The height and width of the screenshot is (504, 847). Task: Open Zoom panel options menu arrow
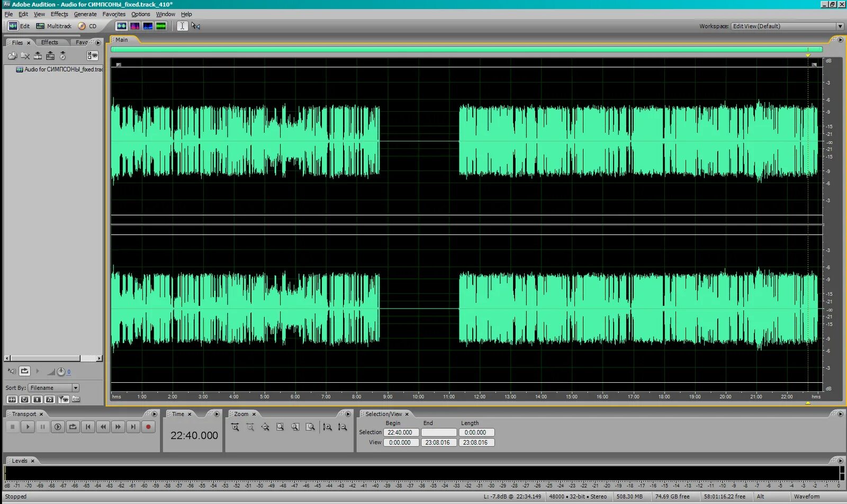tap(348, 414)
